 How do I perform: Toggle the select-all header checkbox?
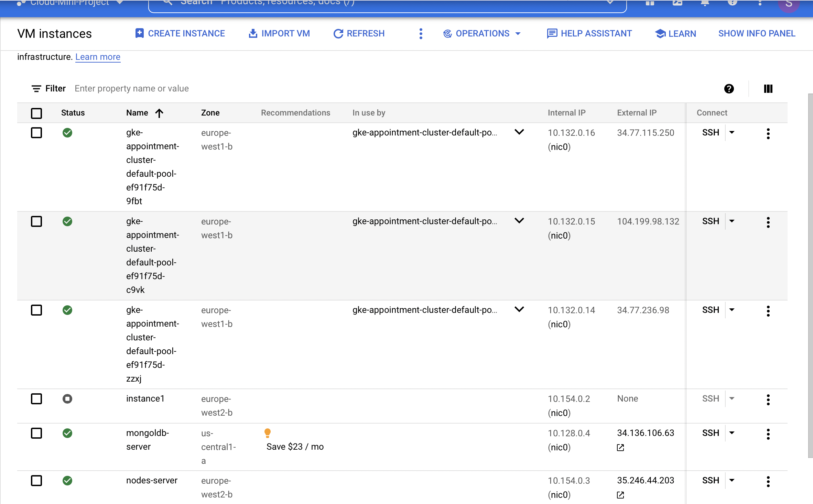(36, 113)
